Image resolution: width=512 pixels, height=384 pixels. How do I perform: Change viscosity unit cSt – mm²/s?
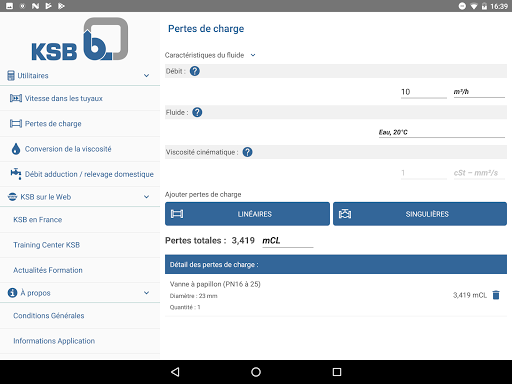(479, 173)
